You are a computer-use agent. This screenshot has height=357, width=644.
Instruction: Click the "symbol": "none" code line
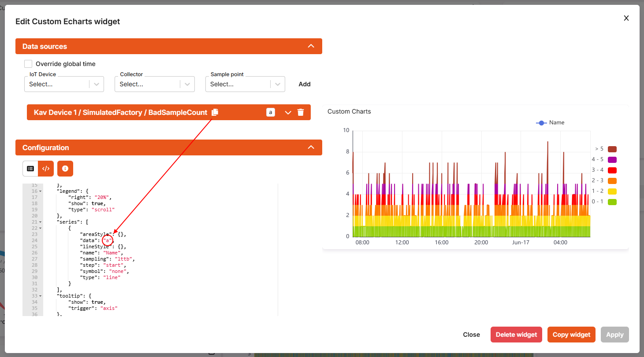[x=104, y=271]
